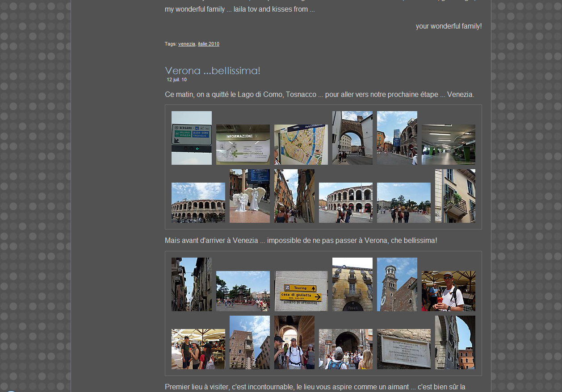Open the narrow crowded street photo
This screenshot has width=562, height=392.
[x=294, y=196]
